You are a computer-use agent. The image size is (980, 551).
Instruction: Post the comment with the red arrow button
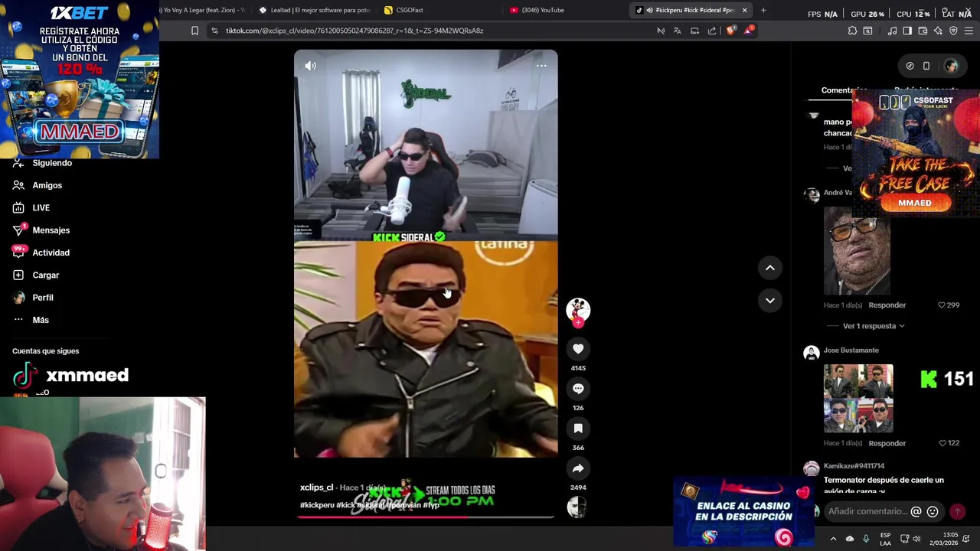tap(957, 511)
